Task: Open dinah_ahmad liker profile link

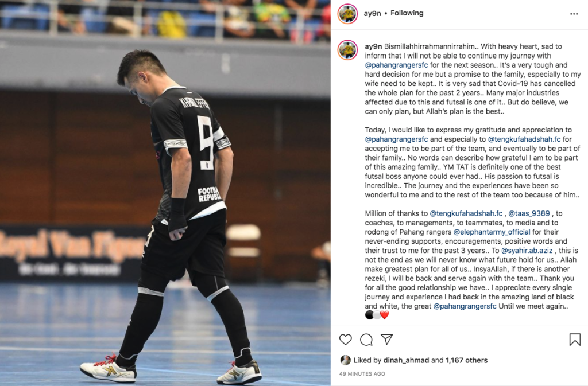Action: pyautogui.click(x=406, y=360)
